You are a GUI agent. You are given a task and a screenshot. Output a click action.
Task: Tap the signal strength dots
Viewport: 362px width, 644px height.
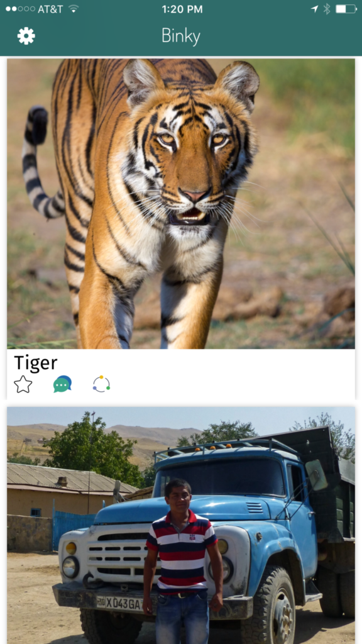(x=20, y=9)
